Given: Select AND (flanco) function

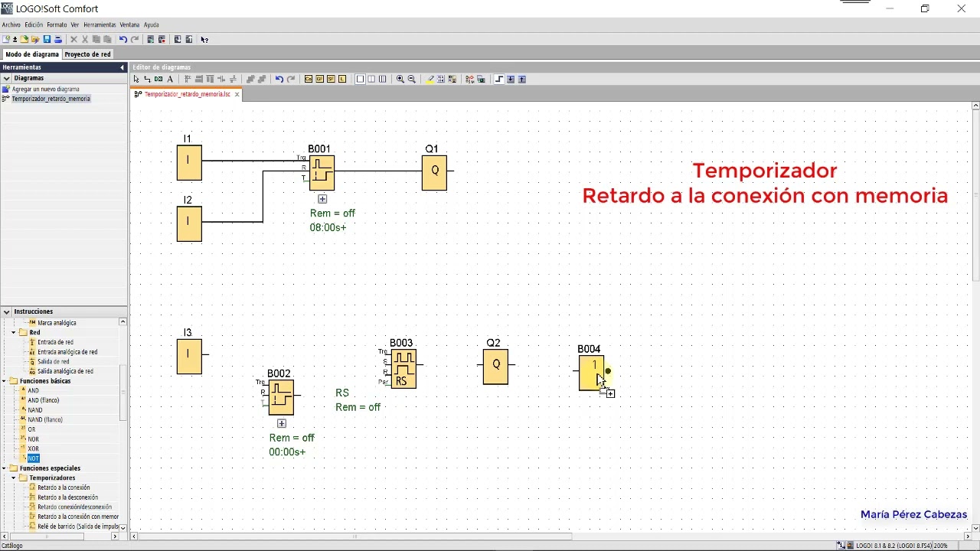Looking at the screenshot, I should tap(44, 400).
